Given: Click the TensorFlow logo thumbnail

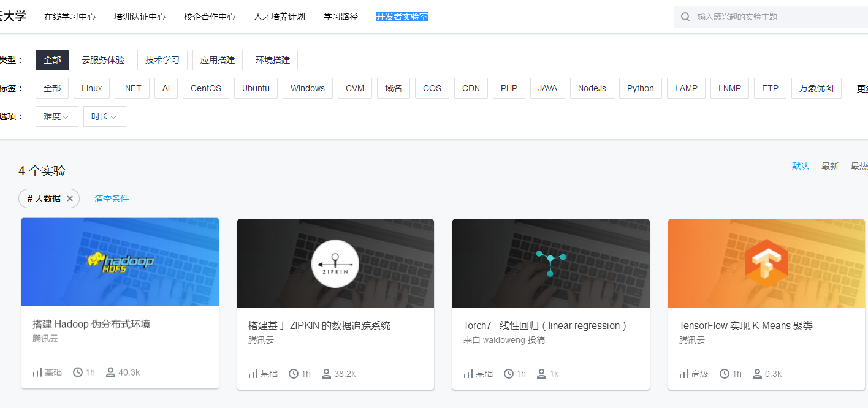Looking at the screenshot, I should pyautogui.click(x=766, y=263).
